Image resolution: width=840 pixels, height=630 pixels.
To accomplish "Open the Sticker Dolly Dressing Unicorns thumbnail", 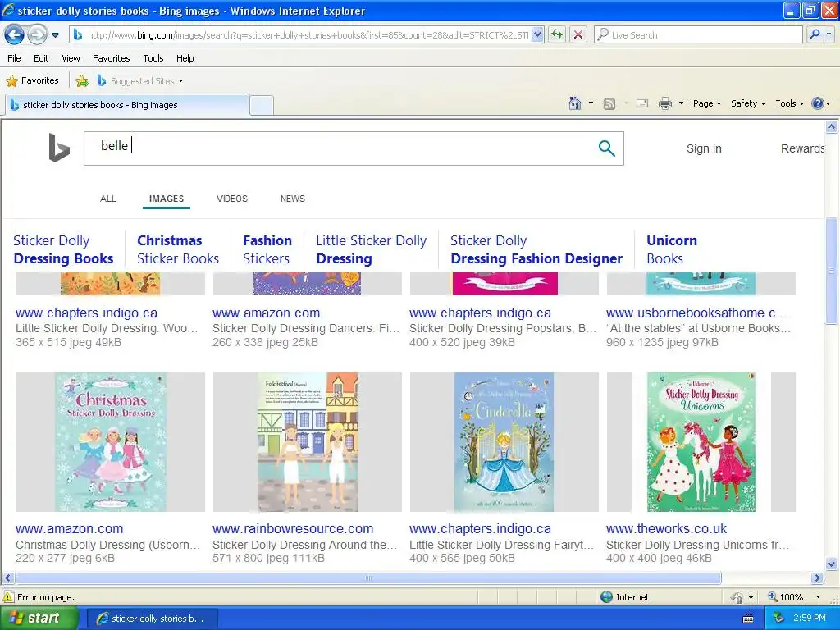I will [x=701, y=442].
